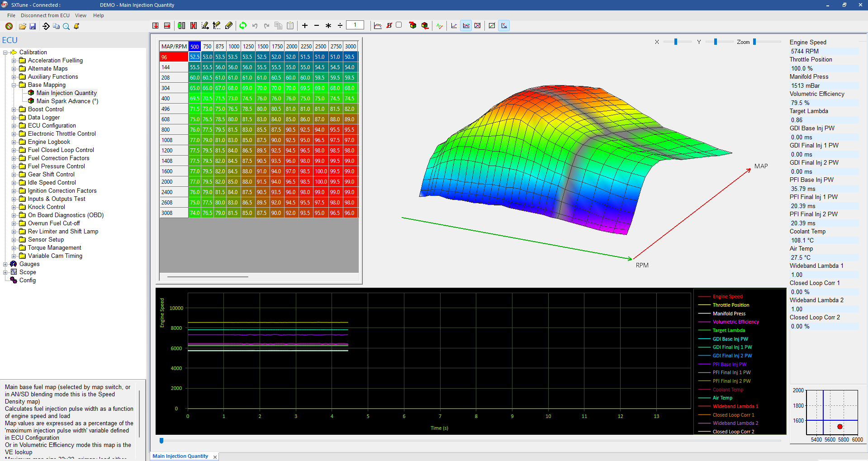Image resolution: width=868 pixels, height=461 pixels.
Task: Click the Zoom slider handle
Action: click(x=754, y=42)
